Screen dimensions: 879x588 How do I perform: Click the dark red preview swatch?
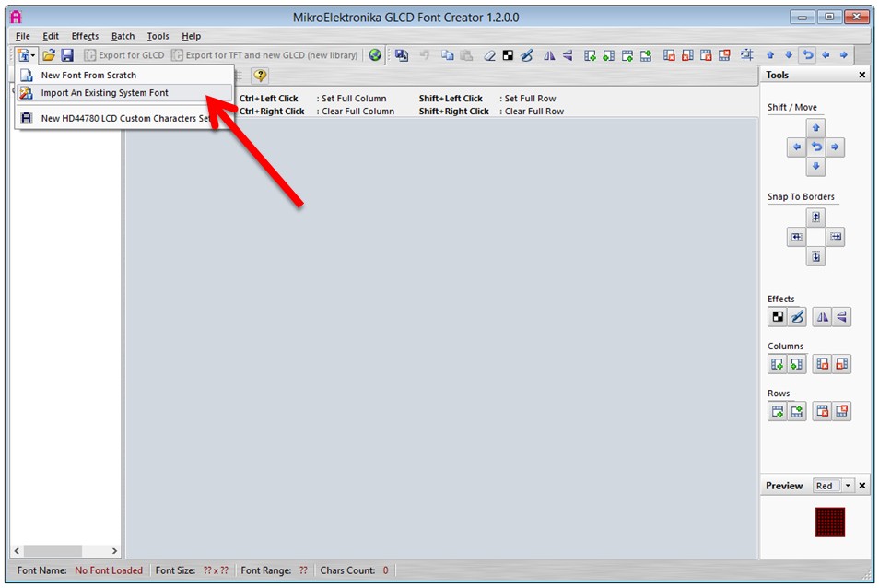pos(830,523)
